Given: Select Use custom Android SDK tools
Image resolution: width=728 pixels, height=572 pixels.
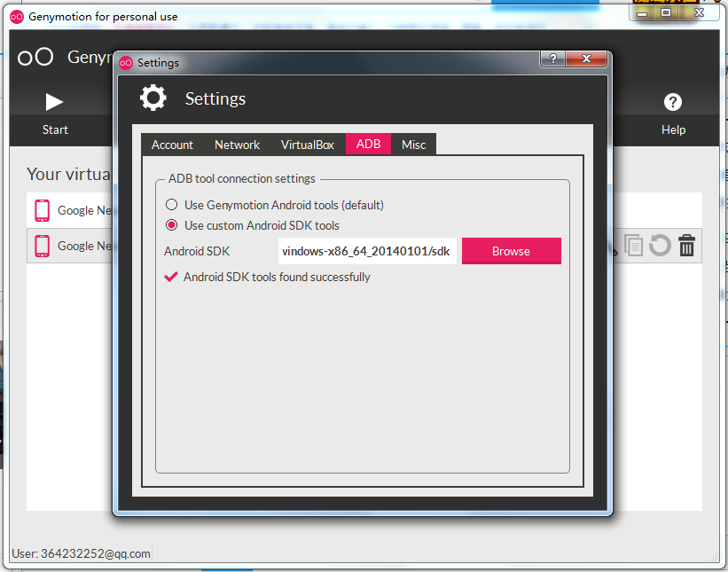Looking at the screenshot, I should coord(253,225).
